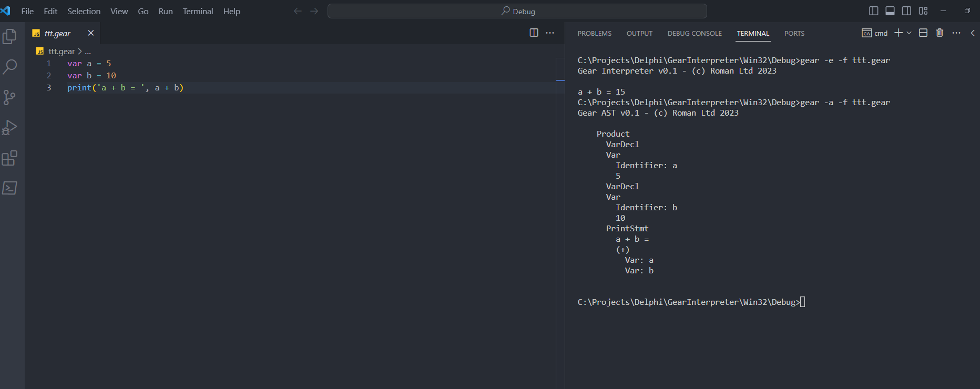Open the Source Control view

tap(9, 97)
